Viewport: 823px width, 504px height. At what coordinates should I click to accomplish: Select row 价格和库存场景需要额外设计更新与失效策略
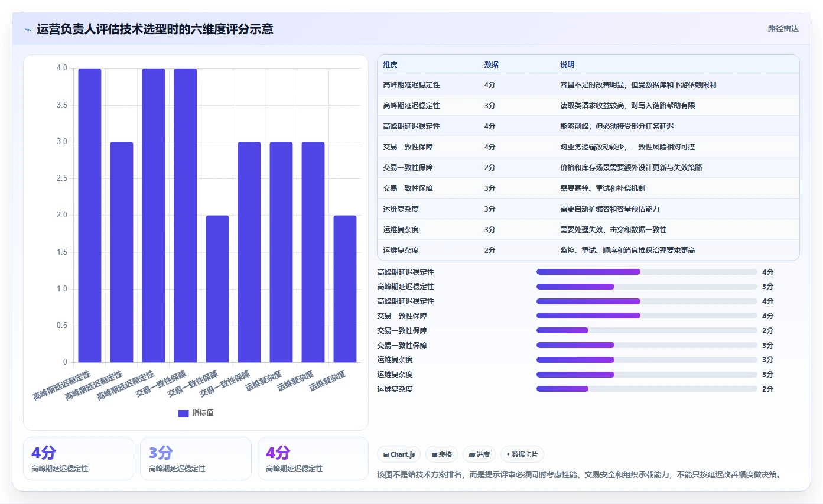588,168
